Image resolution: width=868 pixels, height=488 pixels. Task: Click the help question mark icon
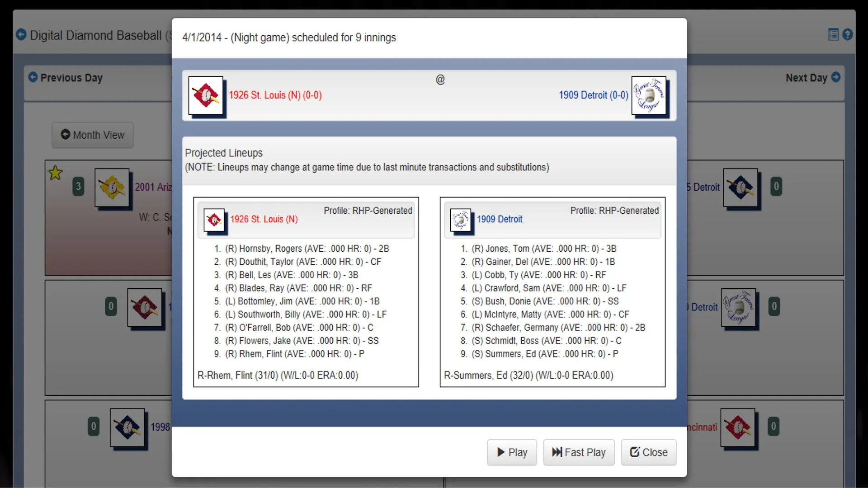pos(848,34)
